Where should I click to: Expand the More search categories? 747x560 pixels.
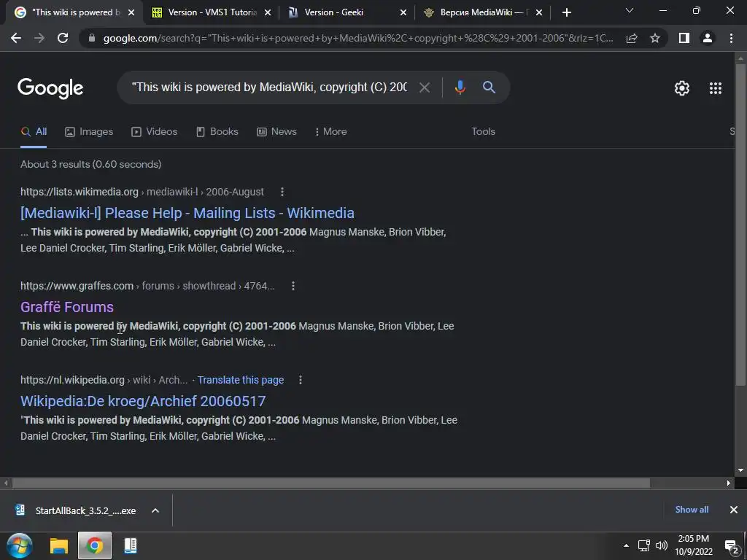[330, 132]
